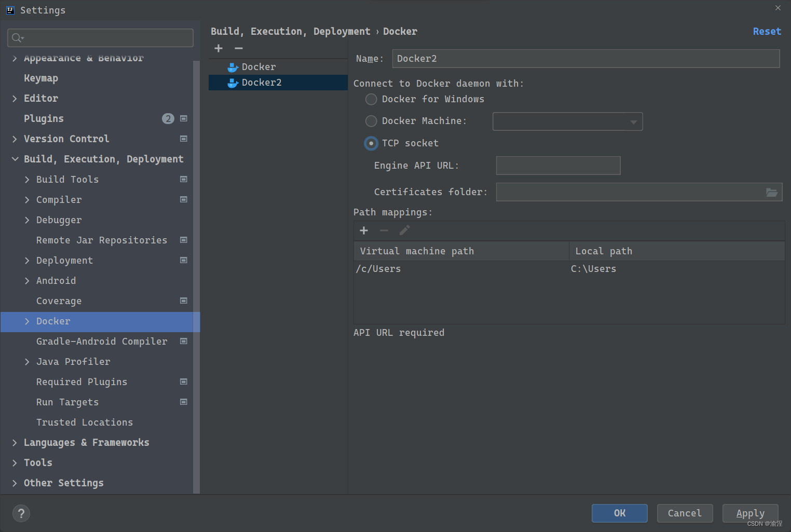Expand the Editor section

15,99
